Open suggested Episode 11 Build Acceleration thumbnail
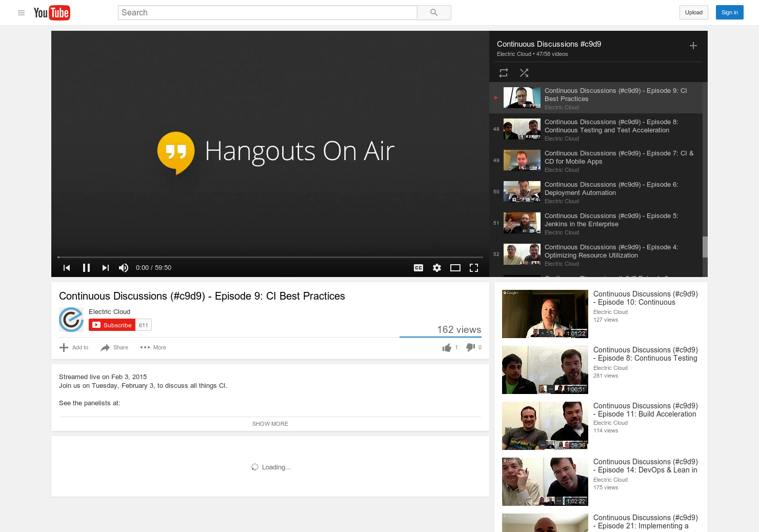759x532 pixels. (545, 426)
